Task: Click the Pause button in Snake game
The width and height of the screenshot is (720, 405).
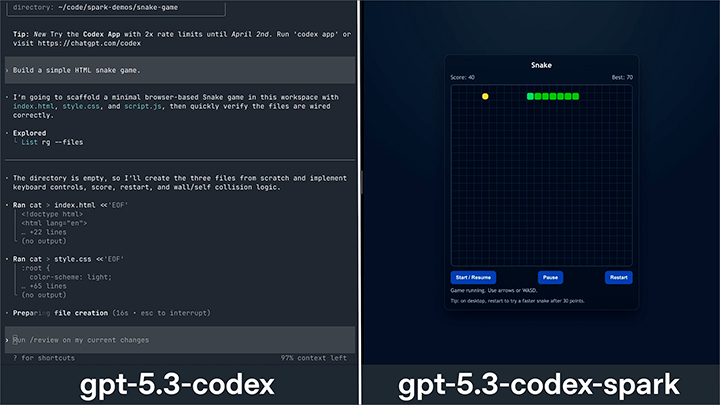Action: 550,277
